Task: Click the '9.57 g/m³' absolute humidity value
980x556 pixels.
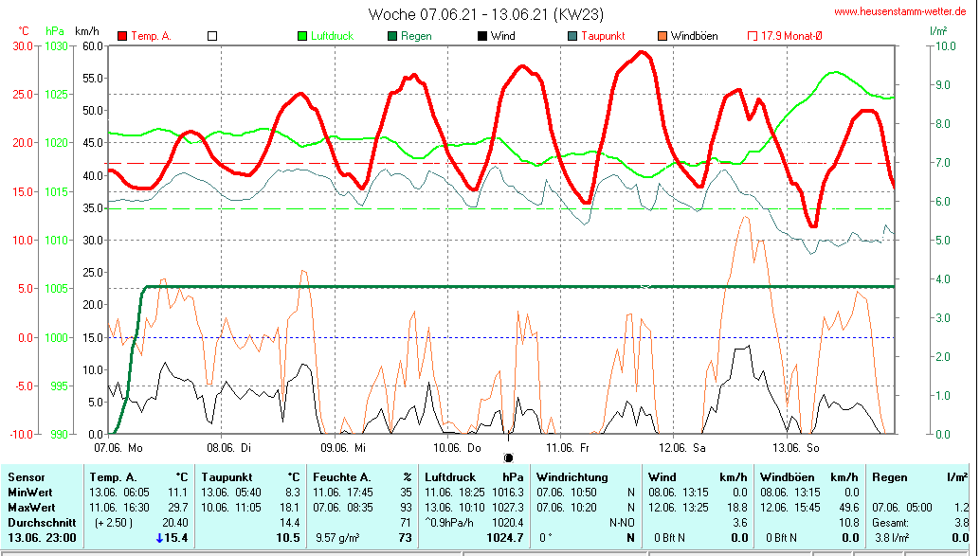Action: click(x=337, y=538)
